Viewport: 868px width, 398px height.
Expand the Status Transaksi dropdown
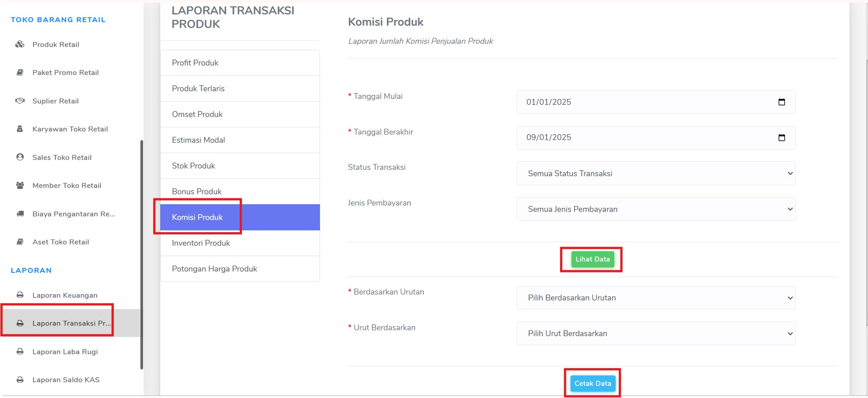656,173
